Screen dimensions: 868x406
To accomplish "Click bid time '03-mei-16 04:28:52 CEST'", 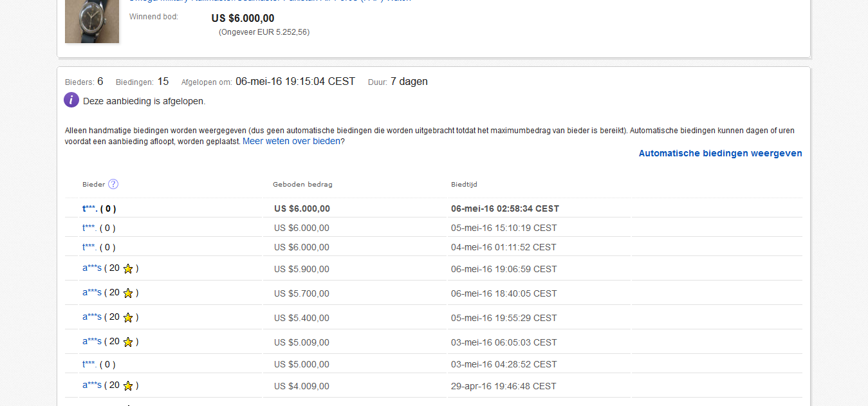I will [x=504, y=364].
